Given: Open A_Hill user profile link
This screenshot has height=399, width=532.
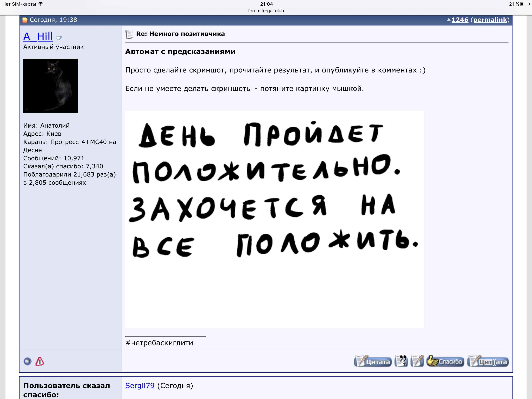Looking at the screenshot, I should click(x=38, y=37).
